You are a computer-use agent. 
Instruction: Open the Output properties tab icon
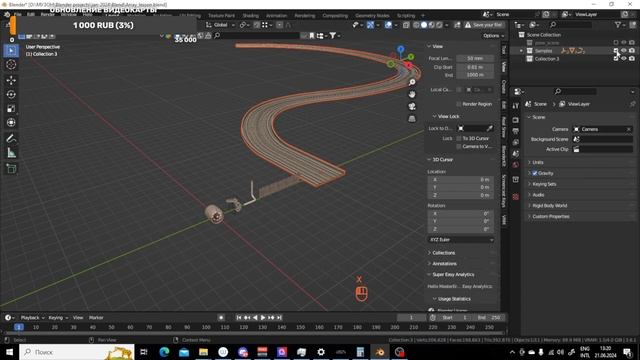pos(516,131)
